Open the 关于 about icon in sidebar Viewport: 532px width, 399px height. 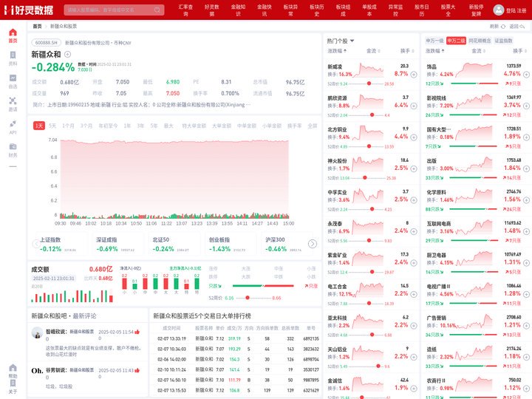click(13, 383)
